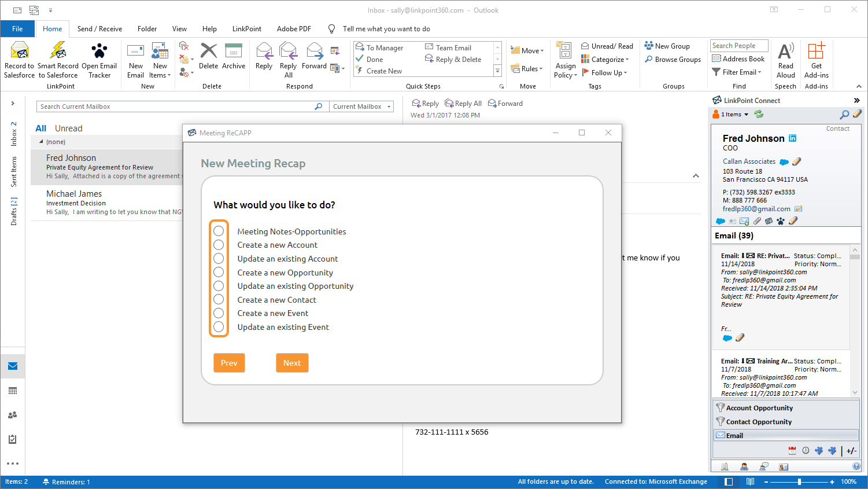Select Update an existing Opportunity option
The width and height of the screenshot is (868, 489).
click(219, 286)
